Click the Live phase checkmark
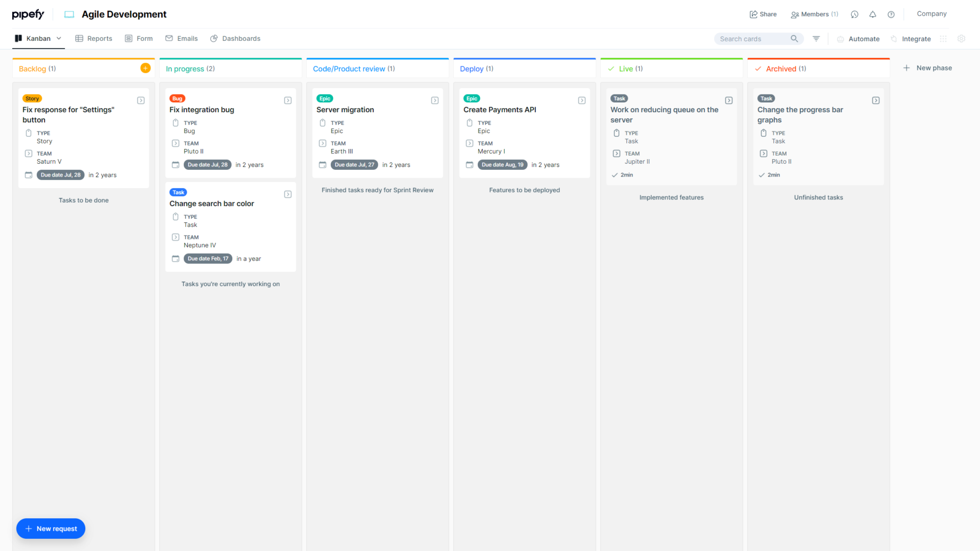 [x=611, y=68]
